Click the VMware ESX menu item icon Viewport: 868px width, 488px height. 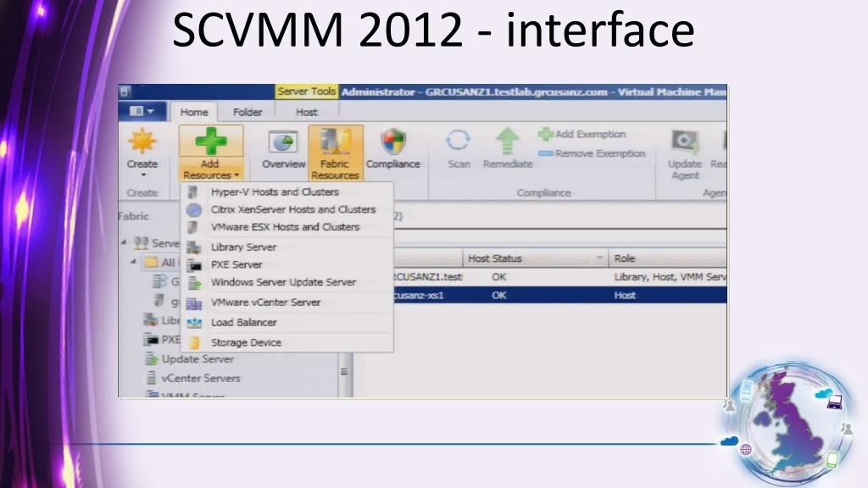(192, 227)
